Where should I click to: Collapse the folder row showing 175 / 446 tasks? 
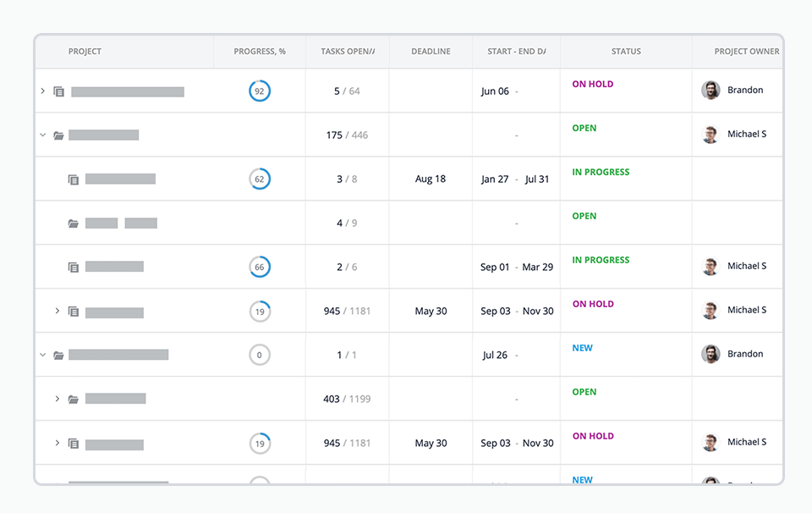43,135
